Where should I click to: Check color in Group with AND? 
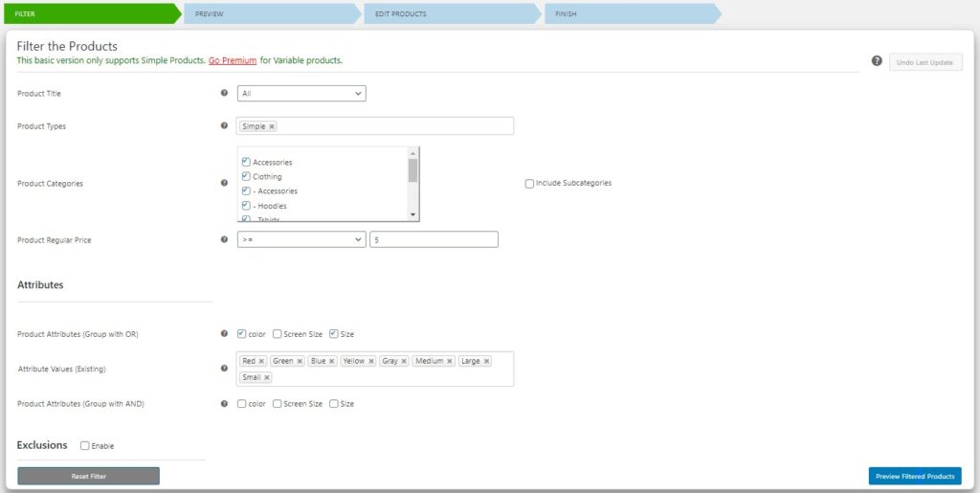pyautogui.click(x=242, y=404)
